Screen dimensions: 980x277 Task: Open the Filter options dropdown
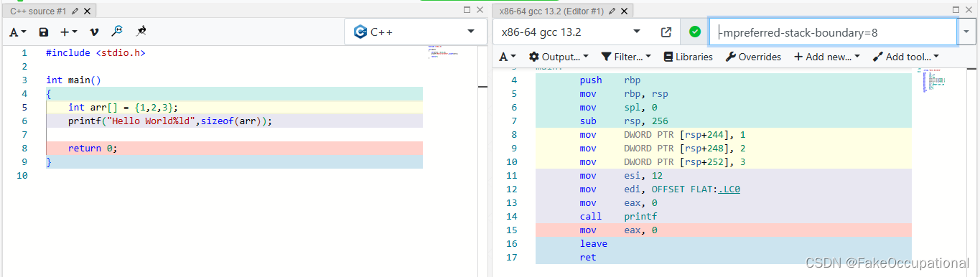click(x=626, y=57)
